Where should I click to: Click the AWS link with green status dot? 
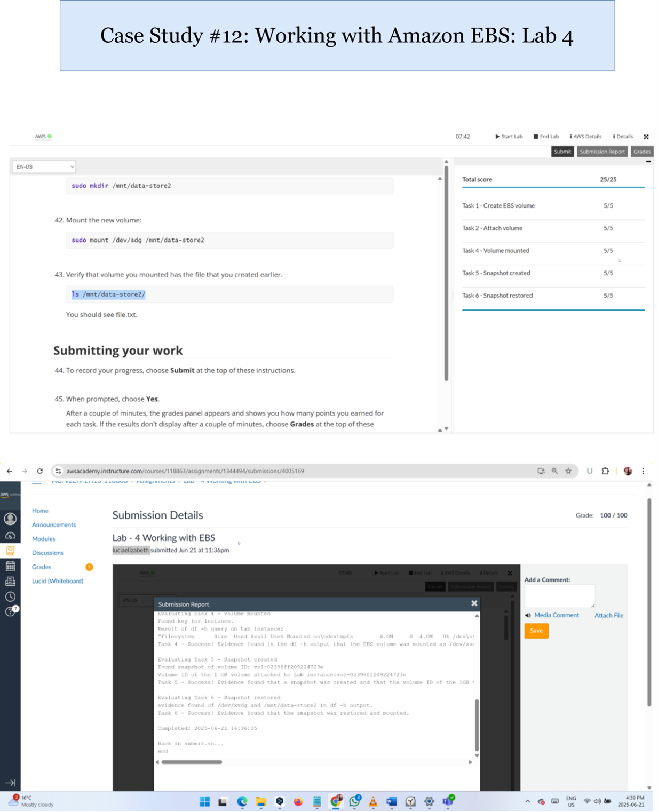43,137
